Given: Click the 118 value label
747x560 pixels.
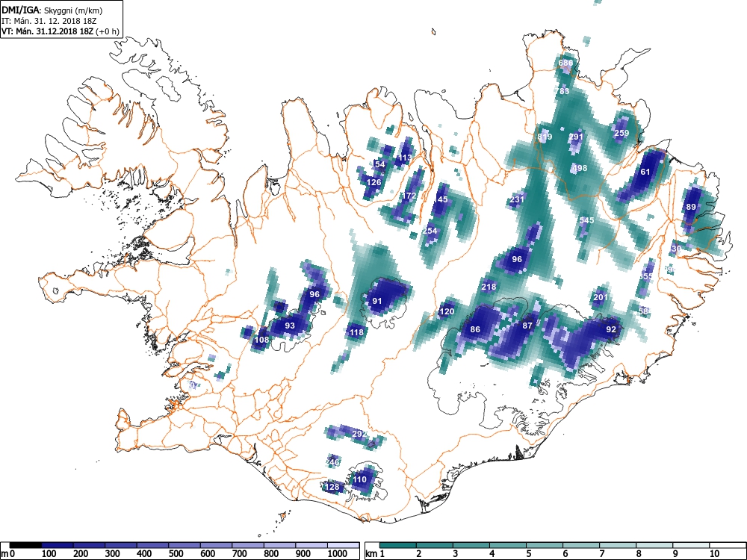Looking at the screenshot, I should (356, 332).
